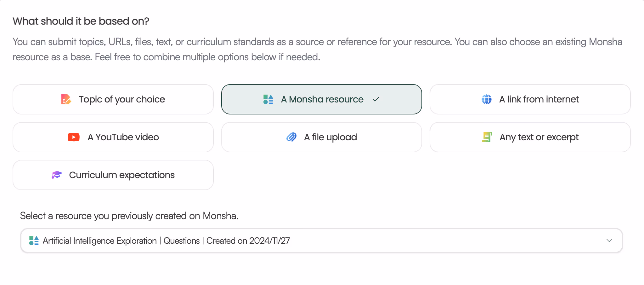Click the description text about submitting topics
The height and width of the screenshot is (285, 644).
pyautogui.click(x=318, y=49)
